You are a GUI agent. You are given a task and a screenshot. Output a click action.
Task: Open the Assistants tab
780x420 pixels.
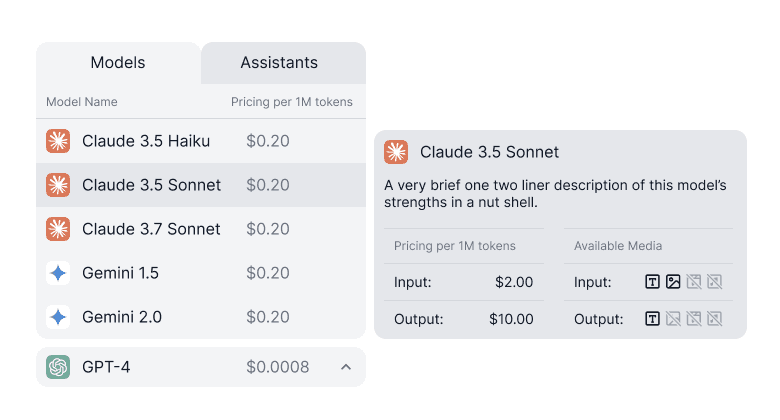pos(279,63)
